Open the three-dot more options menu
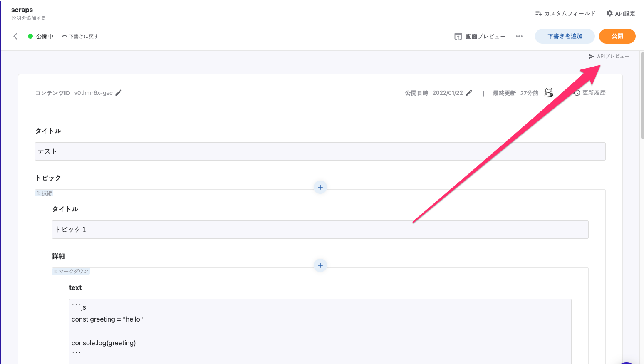644x364 pixels. [519, 36]
